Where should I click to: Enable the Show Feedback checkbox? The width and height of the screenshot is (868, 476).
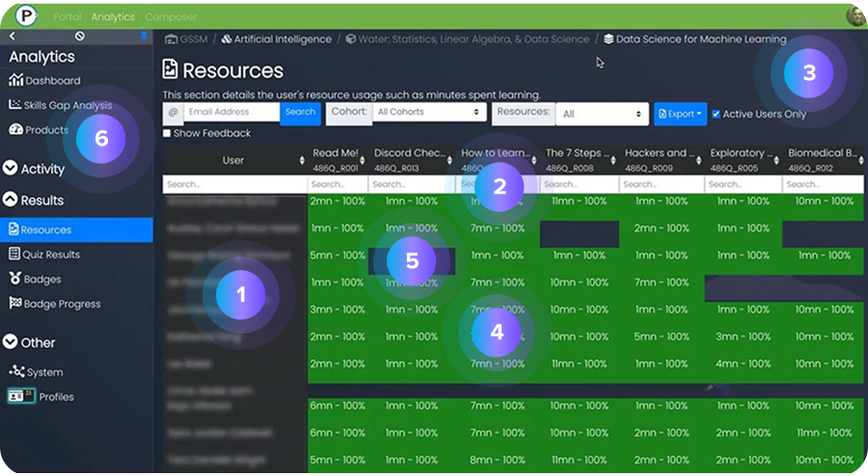click(169, 133)
